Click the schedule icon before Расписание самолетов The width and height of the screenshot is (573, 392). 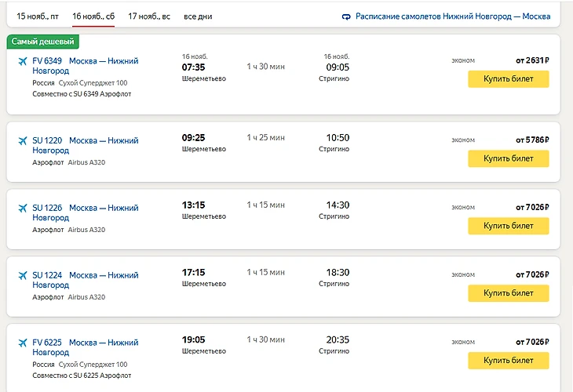pos(347,16)
